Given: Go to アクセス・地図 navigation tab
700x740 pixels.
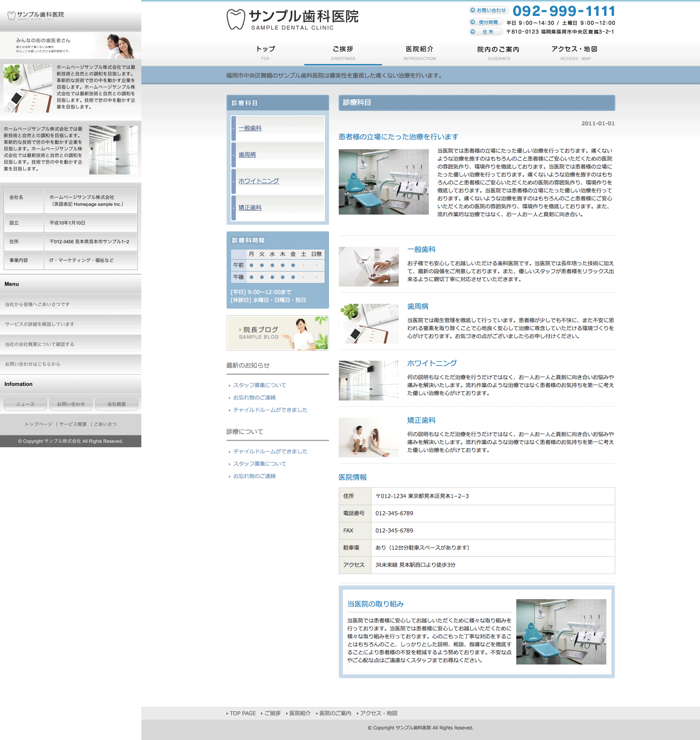Looking at the screenshot, I should point(575,52).
